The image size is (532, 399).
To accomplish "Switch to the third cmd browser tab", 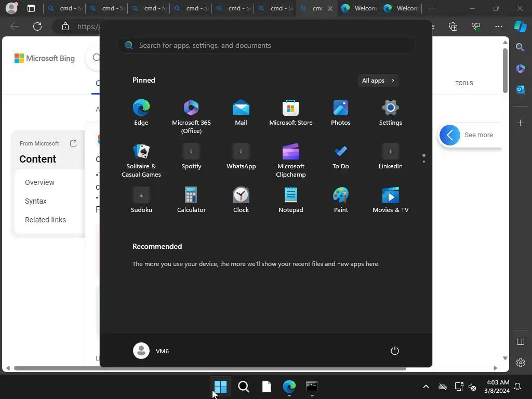I will 149,8.
